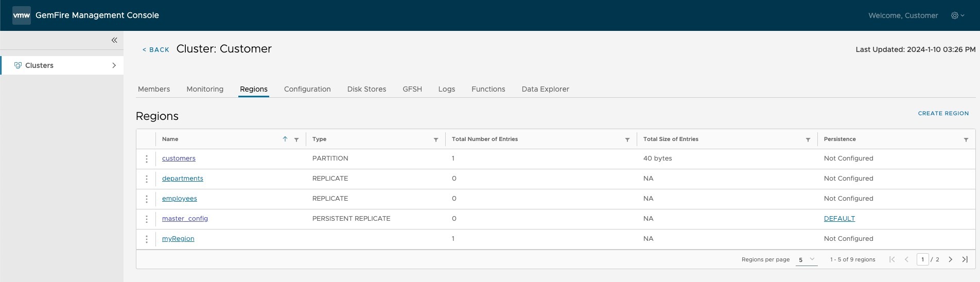Open the settings gear menu
The image size is (980, 282).
[x=957, y=15]
